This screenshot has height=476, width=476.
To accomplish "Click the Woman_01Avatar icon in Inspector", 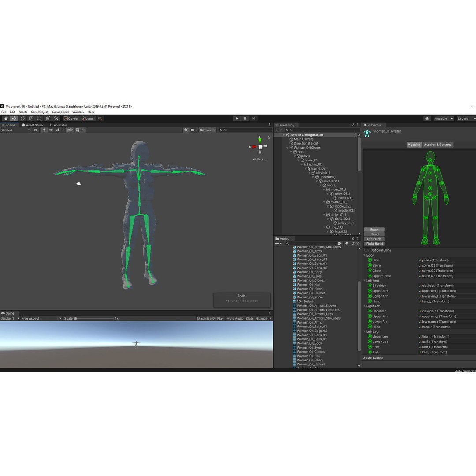I will 367,133.
